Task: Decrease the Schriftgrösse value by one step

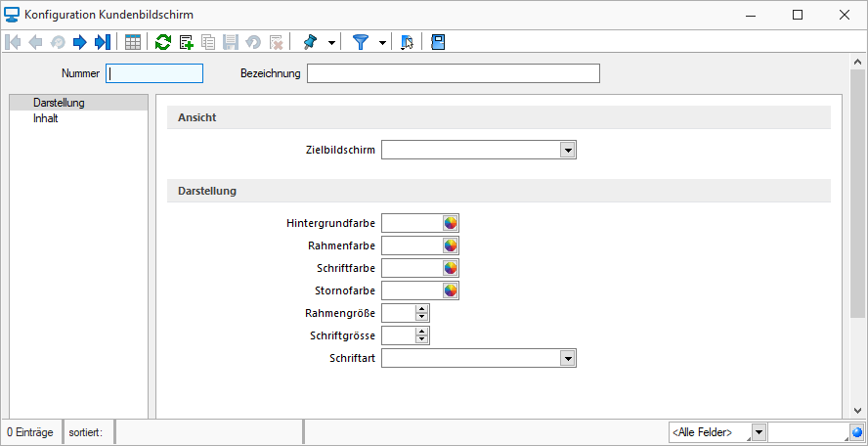Action: [422, 338]
